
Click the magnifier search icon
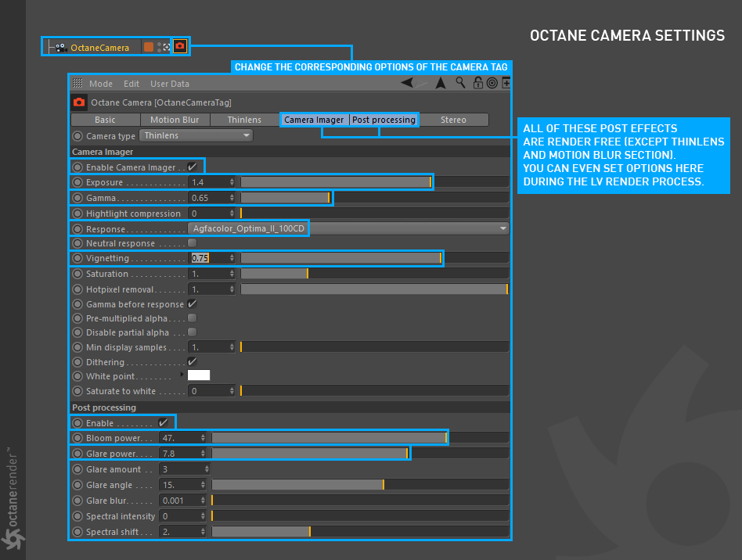point(460,83)
